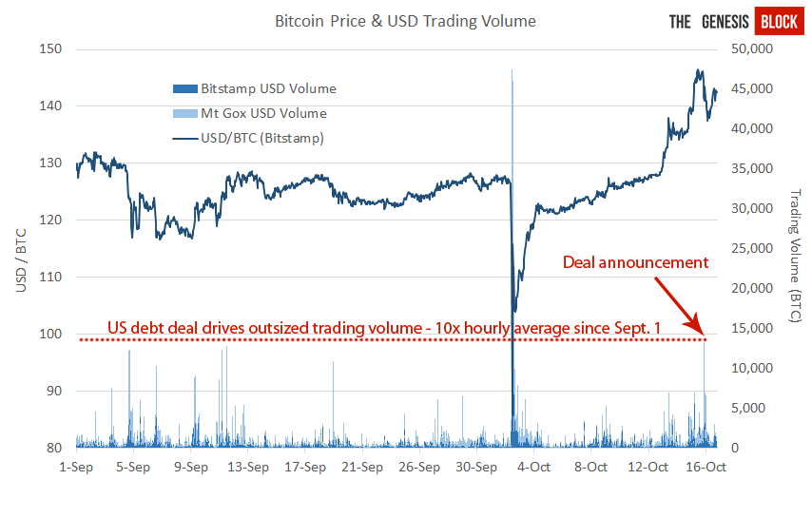This screenshot has width=812, height=518.
Task: Click the 4-Oct x-axis date label
Action: click(x=533, y=467)
